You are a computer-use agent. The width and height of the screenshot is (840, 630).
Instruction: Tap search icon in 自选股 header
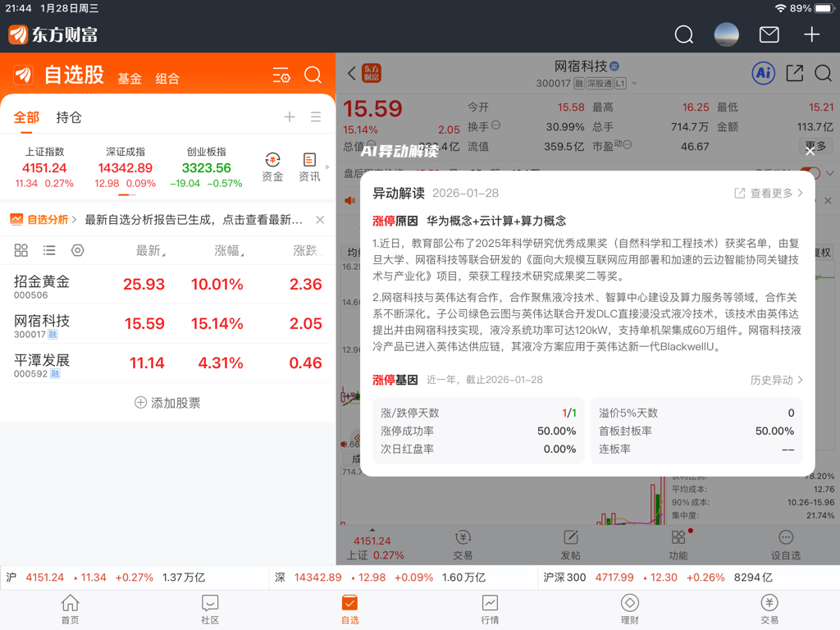coord(313,75)
